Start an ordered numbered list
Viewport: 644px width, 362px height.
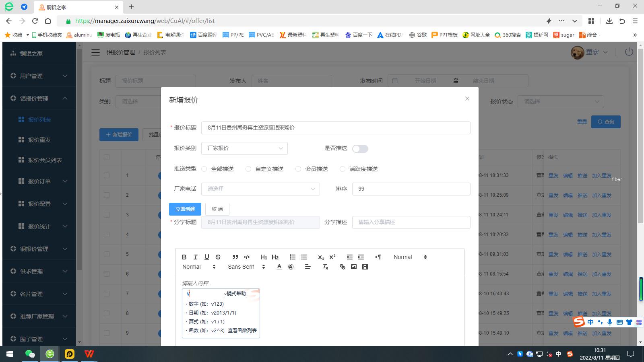tap(293, 257)
